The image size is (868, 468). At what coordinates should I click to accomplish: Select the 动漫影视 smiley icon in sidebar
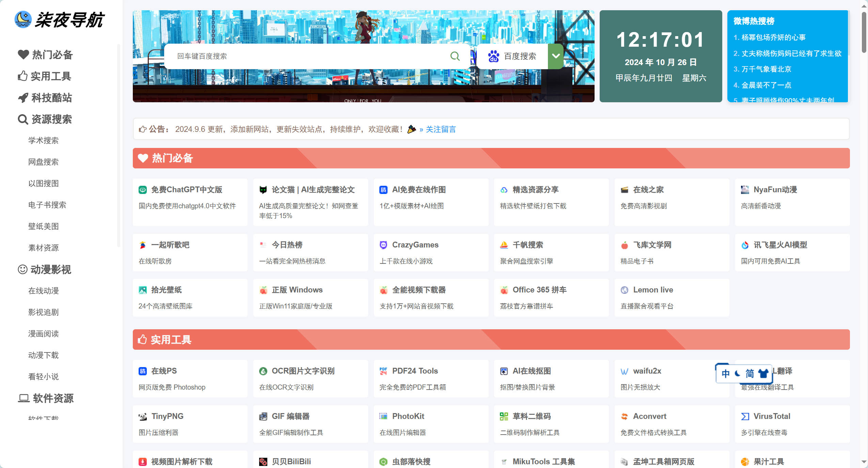(x=22, y=270)
